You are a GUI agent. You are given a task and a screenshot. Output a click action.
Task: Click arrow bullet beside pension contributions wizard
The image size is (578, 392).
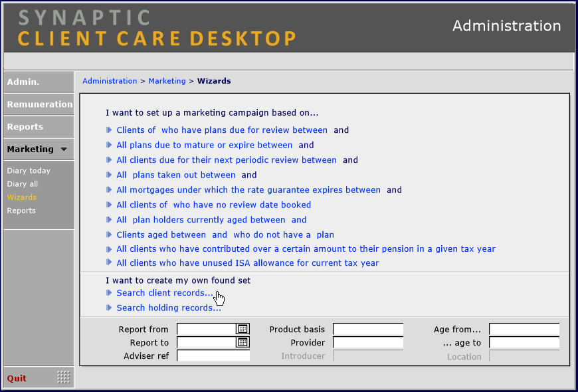coord(109,249)
